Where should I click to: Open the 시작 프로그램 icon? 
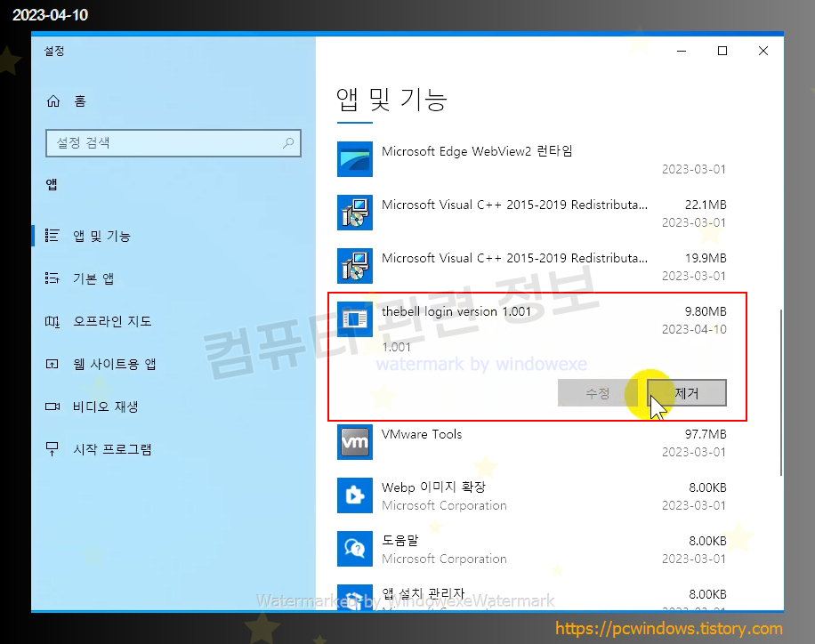pyautogui.click(x=52, y=449)
